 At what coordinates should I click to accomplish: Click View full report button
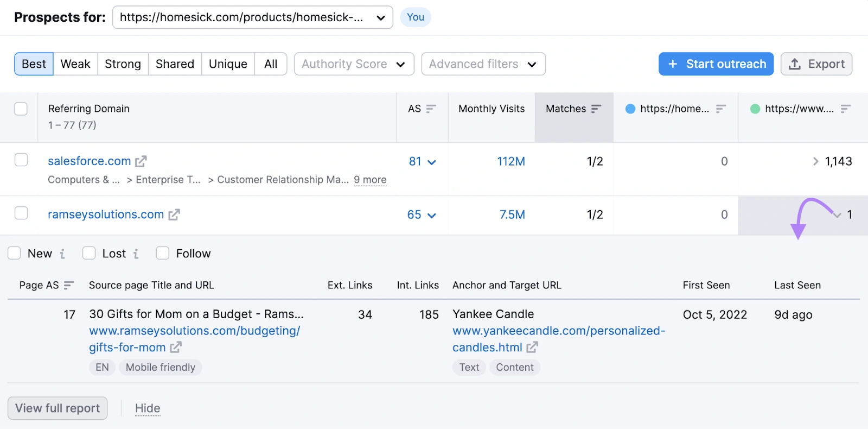(x=58, y=408)
